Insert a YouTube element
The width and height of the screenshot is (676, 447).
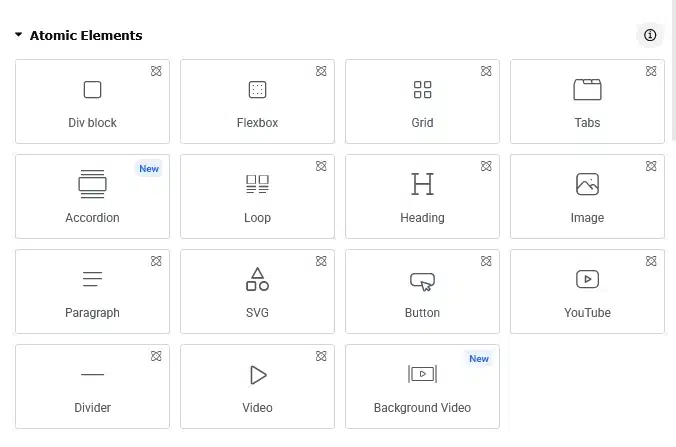click(587, 291)
